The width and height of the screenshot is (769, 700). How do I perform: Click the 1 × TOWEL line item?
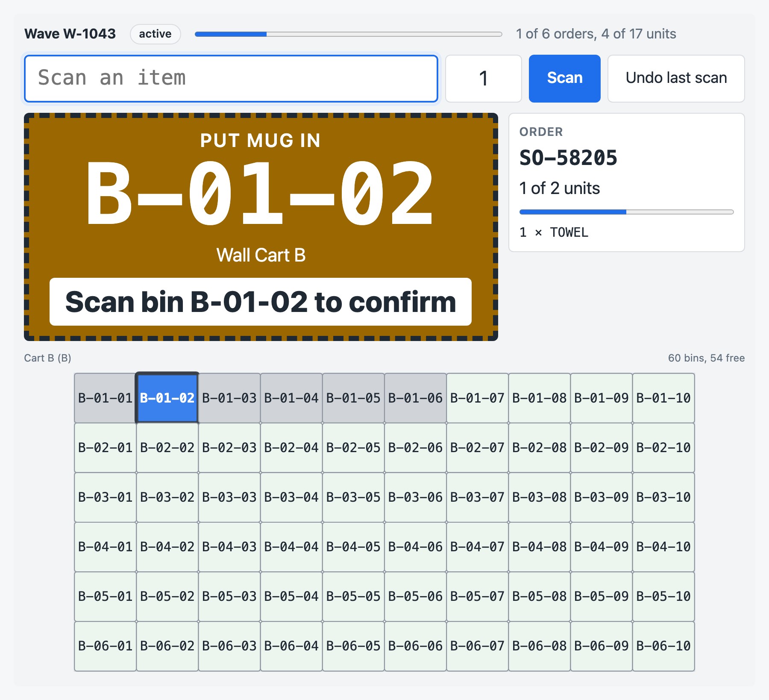pos(554,232)
